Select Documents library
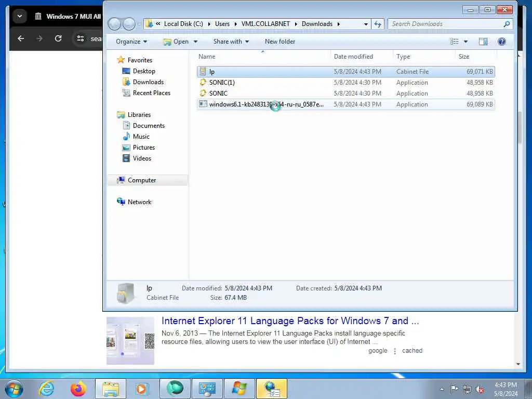The height and width of the screenshot is (399, 532). tap(149, 126)
